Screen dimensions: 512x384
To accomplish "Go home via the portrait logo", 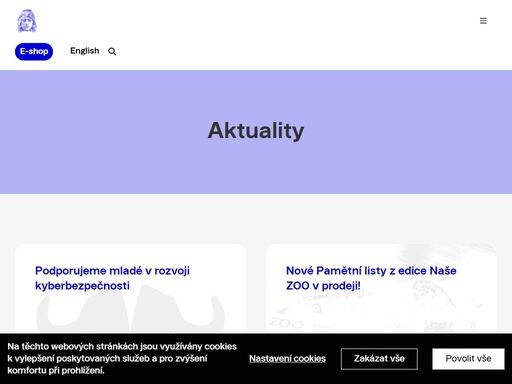I will coord(27,21).
